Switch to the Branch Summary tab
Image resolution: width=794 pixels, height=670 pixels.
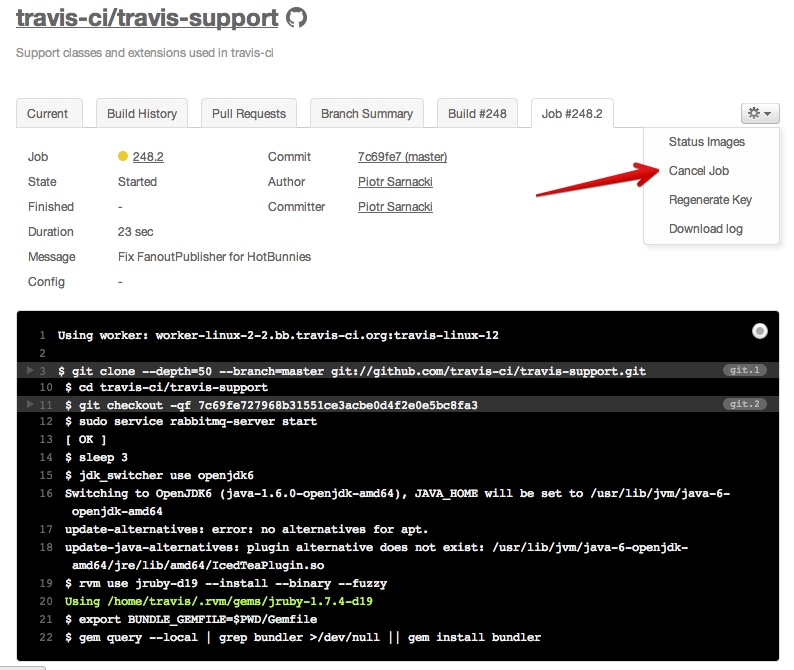(367, 113)
